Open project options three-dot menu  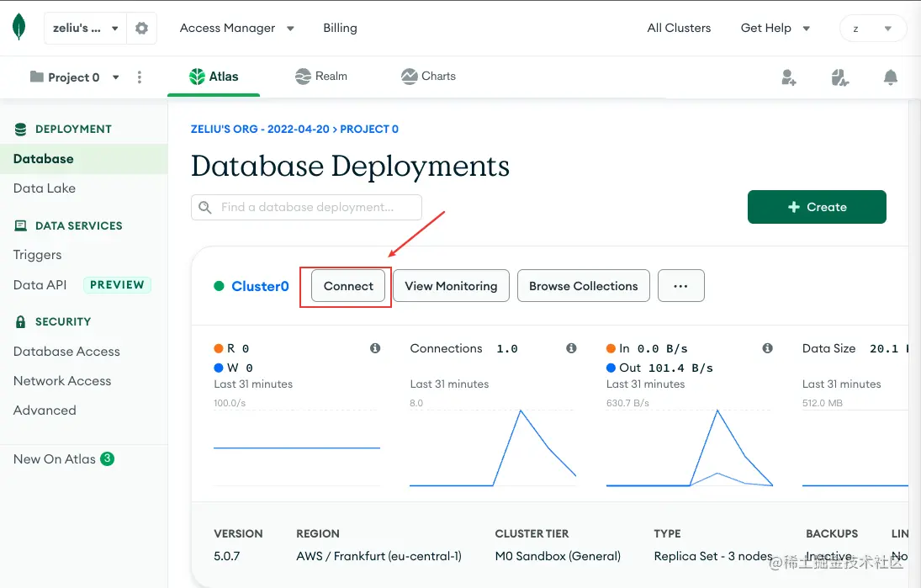140,77
